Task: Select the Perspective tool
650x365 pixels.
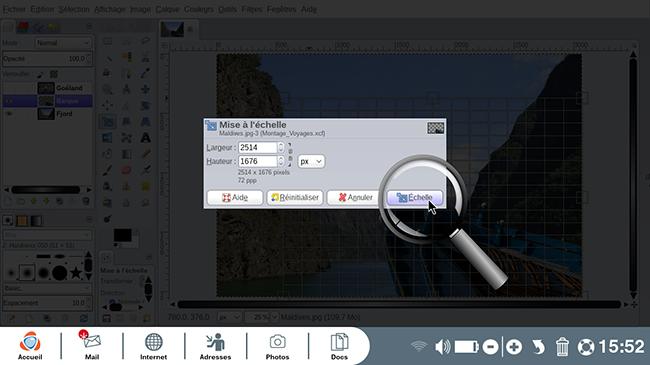Action: tap(146, 122)
